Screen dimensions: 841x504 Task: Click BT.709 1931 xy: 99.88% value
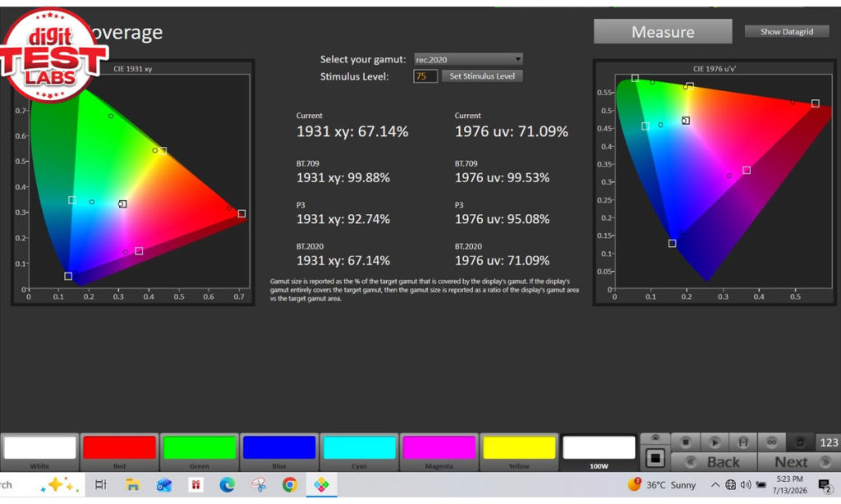click(x=343, y=177)
